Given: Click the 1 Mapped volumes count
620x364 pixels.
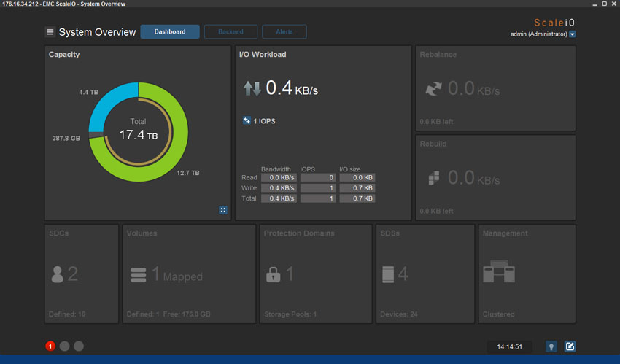Looking at the screenshot, I should [x=177, y=274].
